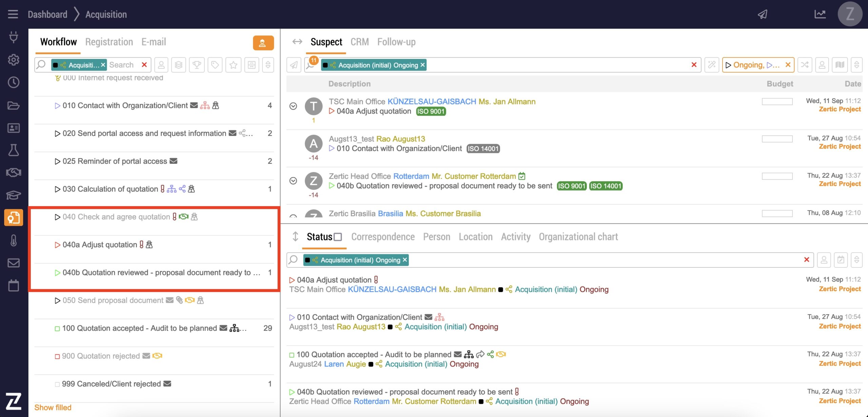Click the trophy filter icon in workflow toolbar

(x=197, y=65)
